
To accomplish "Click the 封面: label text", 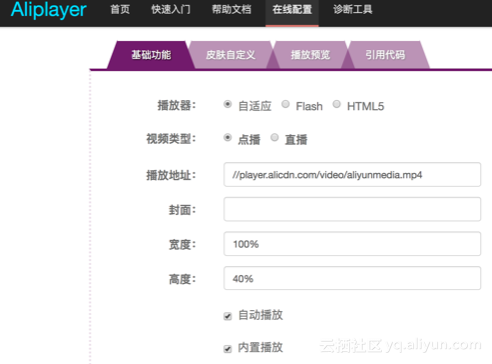I will point(182,210).
